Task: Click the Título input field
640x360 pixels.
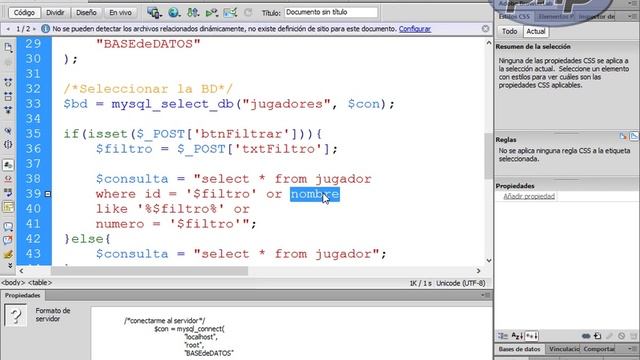Action: (x=331, y=13)
